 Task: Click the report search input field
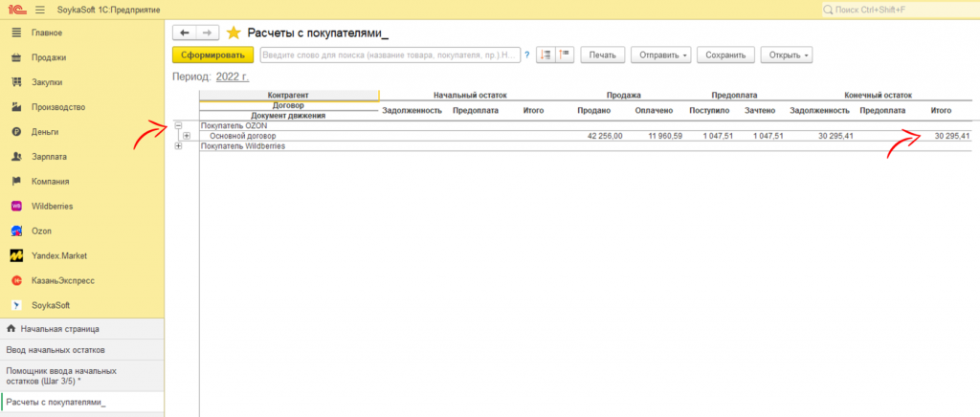pos(390,55)
